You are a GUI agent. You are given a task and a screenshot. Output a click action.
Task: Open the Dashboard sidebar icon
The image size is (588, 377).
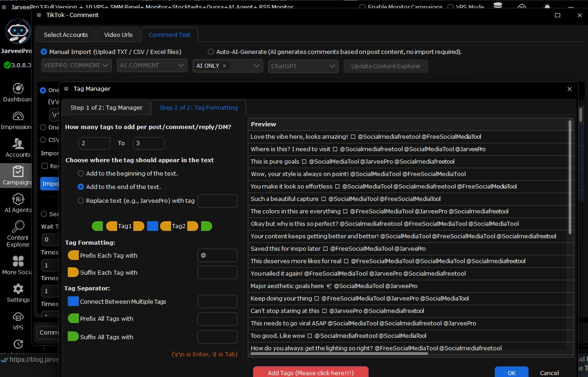[x=18, y=88]
